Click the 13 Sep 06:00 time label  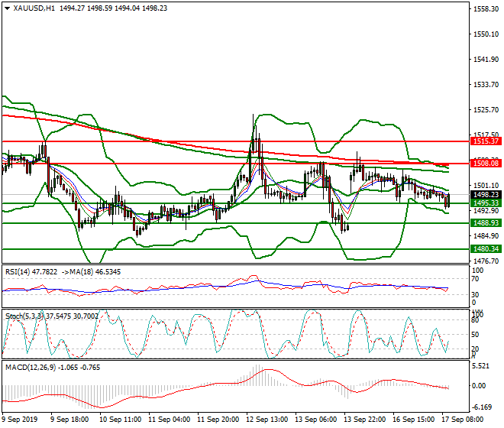[315, 420]
